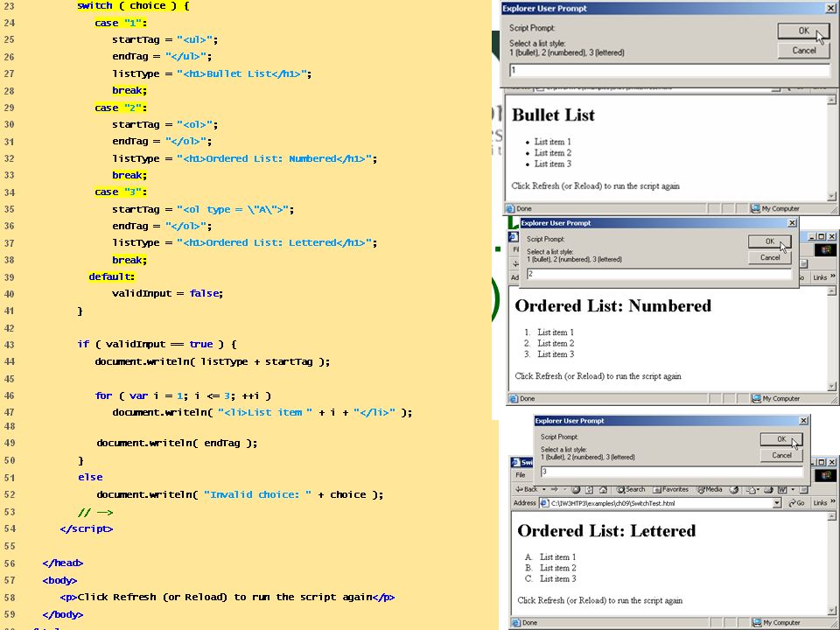
Task: Click the Address field showing SwitchTest.html path
Action: coord(660,503)
